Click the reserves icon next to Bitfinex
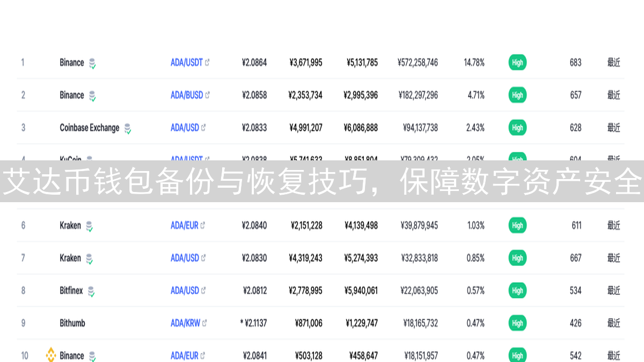 pyautogui.click(x=91, y=291)
